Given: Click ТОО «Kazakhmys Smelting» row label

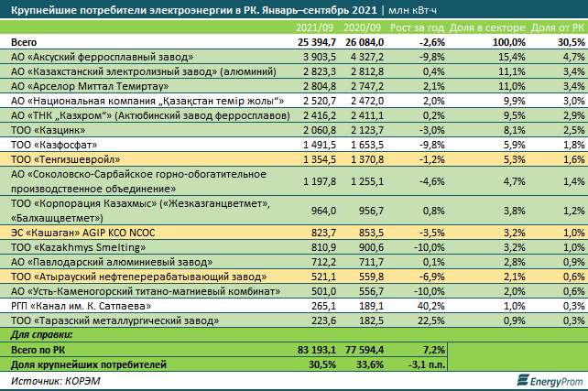Looking at the screenshot, I should click(x=78, y=247).
